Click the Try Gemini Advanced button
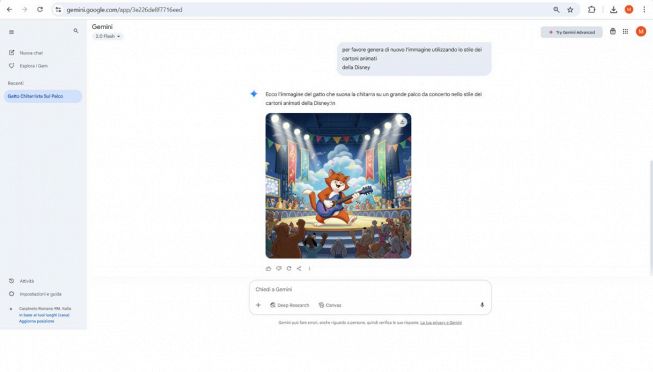 [x=571, y=32]
